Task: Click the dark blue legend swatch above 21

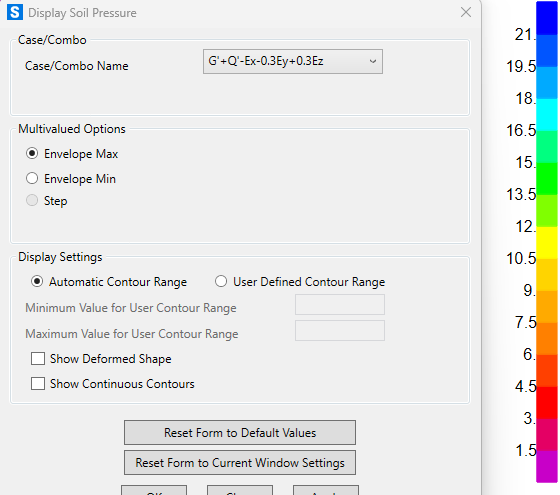Action: click(x=547, y=18)
